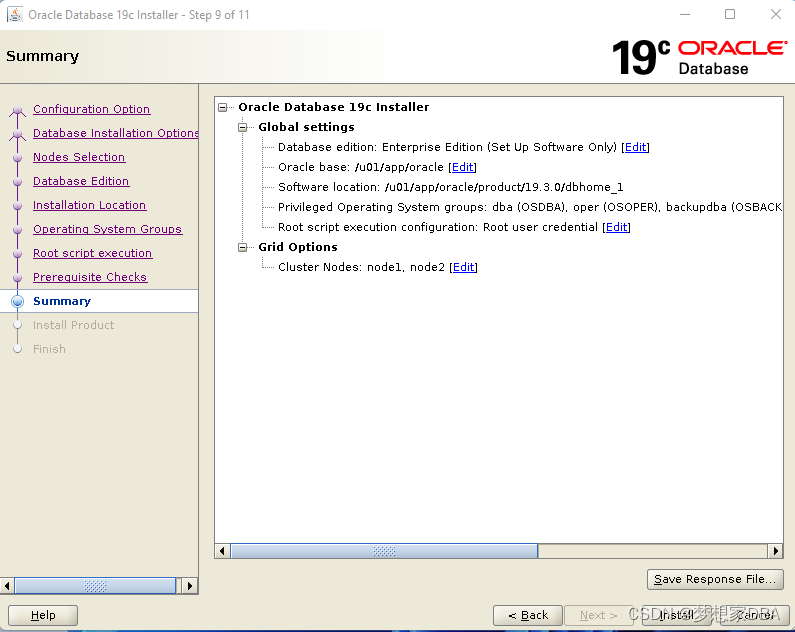Click the Root script execution step bullet
The image size is (795, 632).
coord(17,253)
